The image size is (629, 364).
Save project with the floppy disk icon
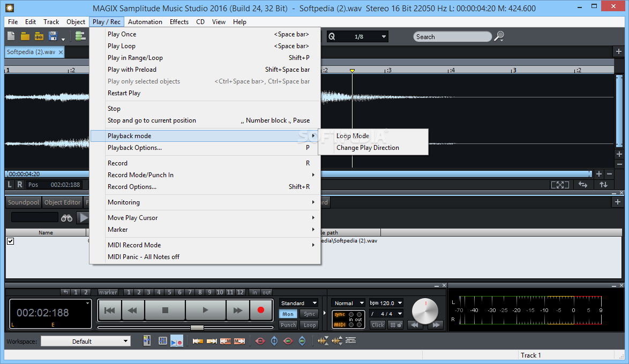tap(53, 36)
